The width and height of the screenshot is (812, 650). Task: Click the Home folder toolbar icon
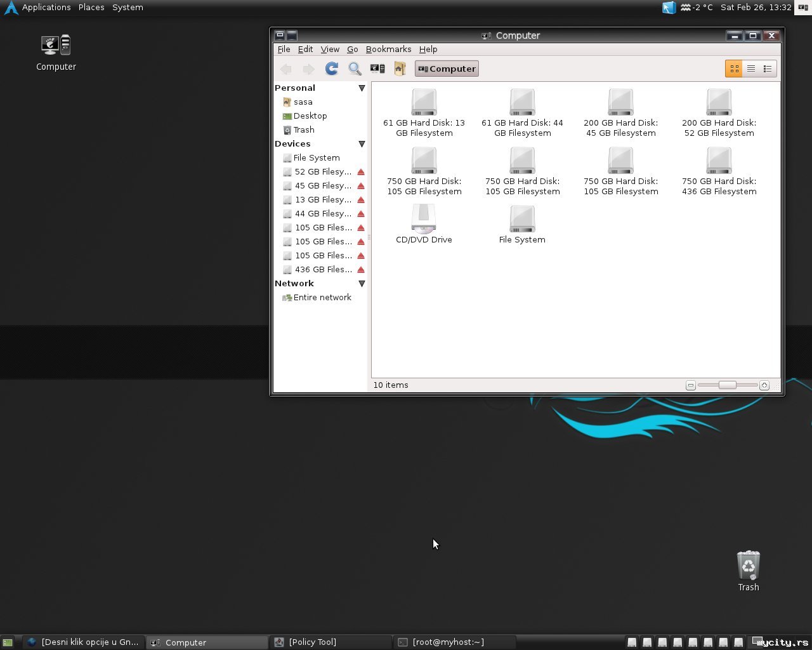coord(400,69)
